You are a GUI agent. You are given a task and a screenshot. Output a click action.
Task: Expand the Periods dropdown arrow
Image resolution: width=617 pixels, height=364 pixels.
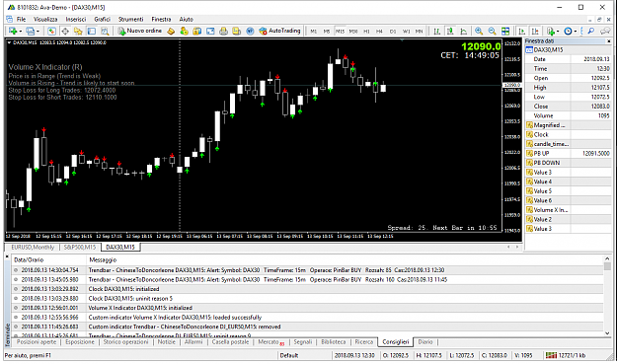click(576, 32)
